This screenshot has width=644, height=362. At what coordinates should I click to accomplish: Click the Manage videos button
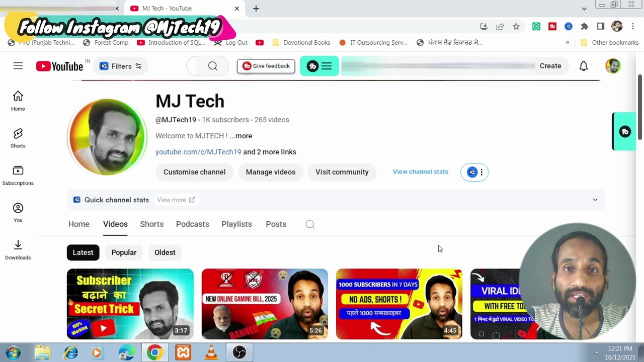tap(271, 172)
